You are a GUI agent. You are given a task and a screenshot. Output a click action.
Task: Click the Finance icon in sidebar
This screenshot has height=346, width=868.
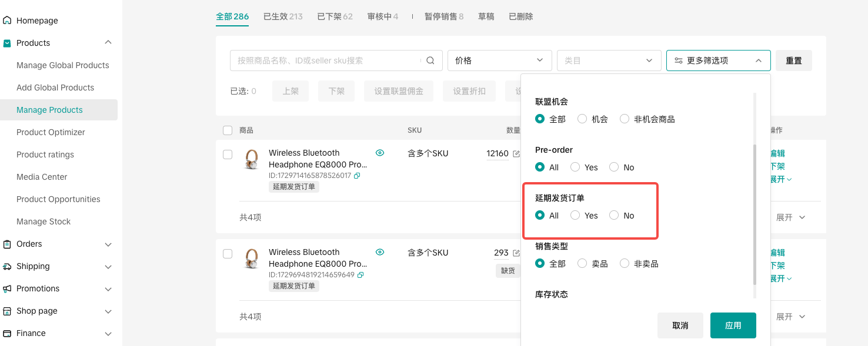(7, 333)
